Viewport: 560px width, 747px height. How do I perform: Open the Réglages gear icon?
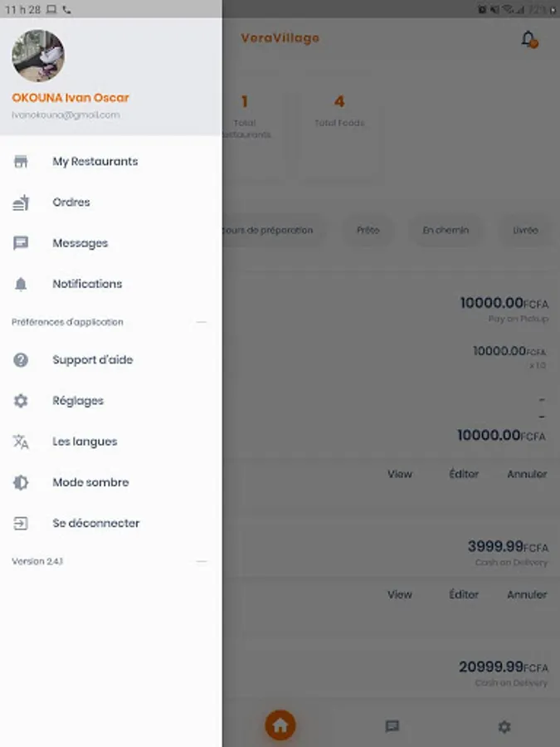[x=21, y=401]
